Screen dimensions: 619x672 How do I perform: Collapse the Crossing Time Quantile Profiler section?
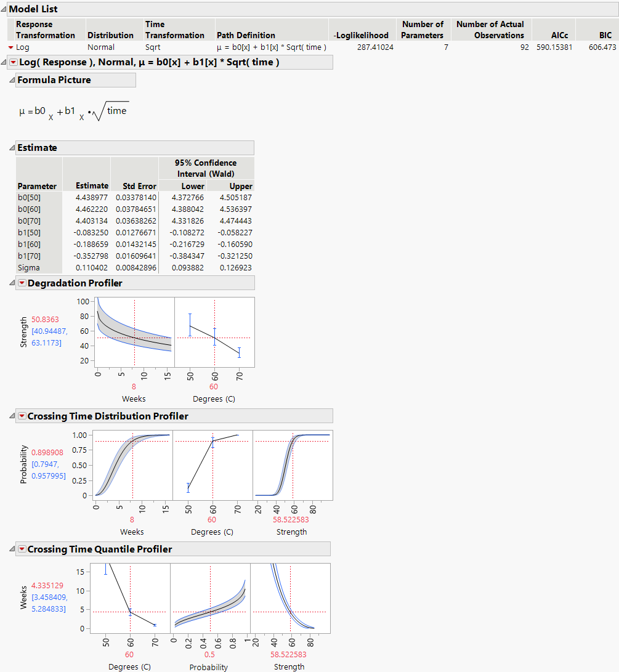click(11, 549)
